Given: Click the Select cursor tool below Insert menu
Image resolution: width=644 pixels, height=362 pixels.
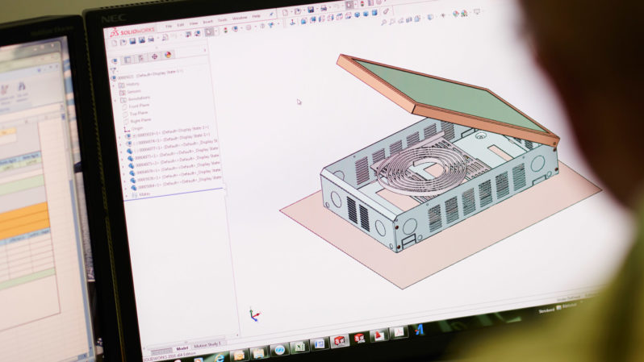Looking at the screenshot, I should pos(209,32).
